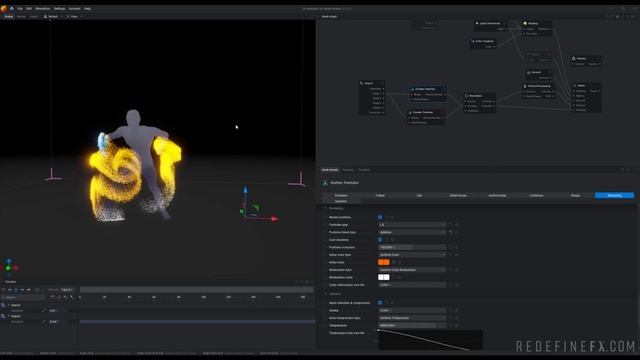Open the Shape parameter tab

tap(575, 196)
